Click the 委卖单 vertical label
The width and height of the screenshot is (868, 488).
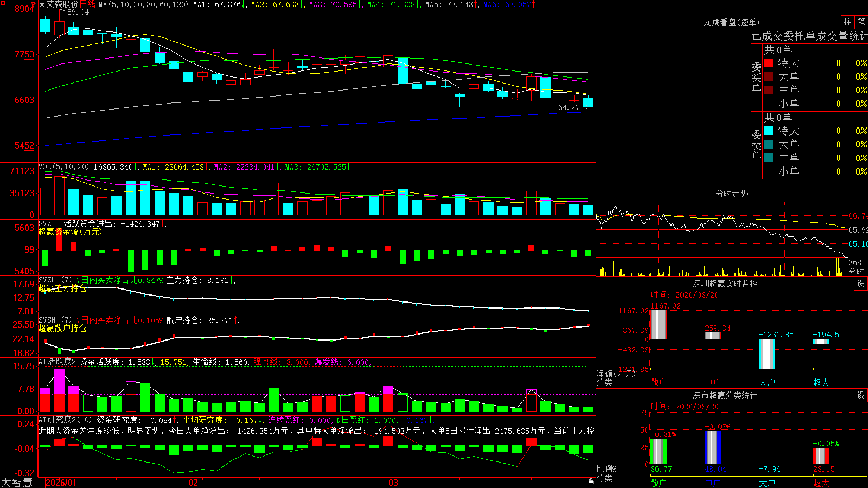756,145
